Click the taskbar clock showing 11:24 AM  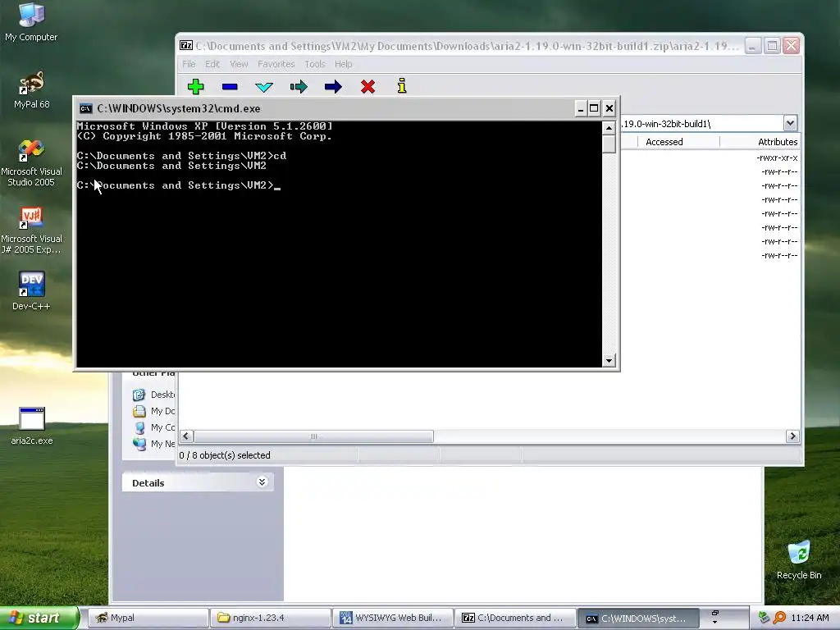[x=810, y=618]
